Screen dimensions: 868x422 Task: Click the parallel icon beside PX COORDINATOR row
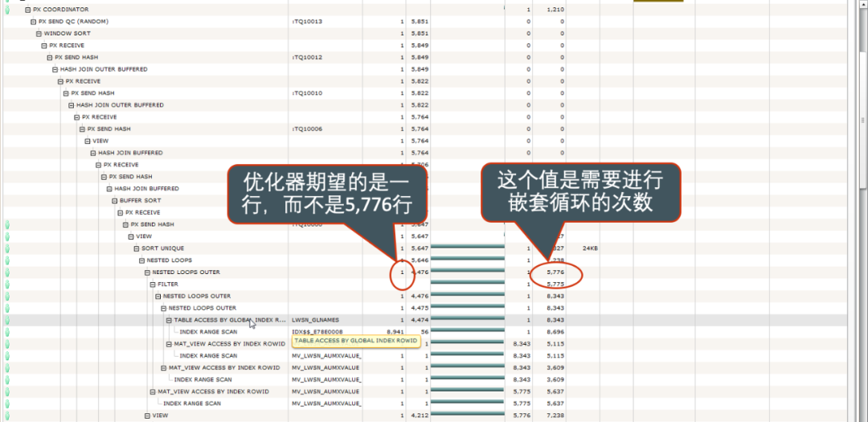[7, 10]
